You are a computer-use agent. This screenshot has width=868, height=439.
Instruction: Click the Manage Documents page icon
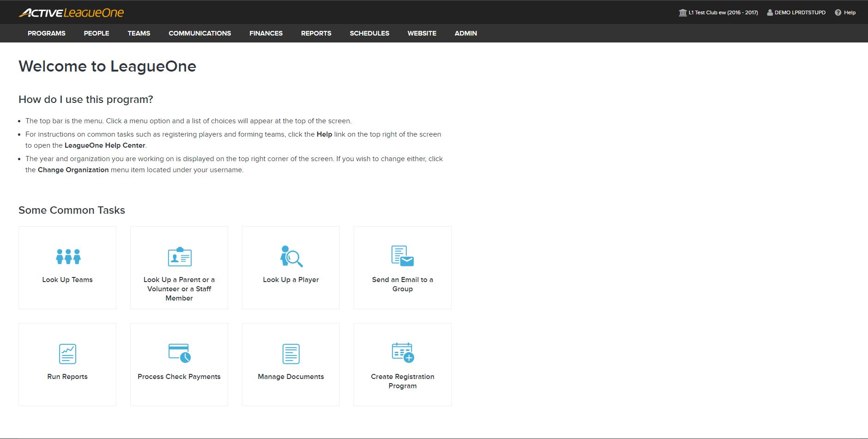[291, 354]
